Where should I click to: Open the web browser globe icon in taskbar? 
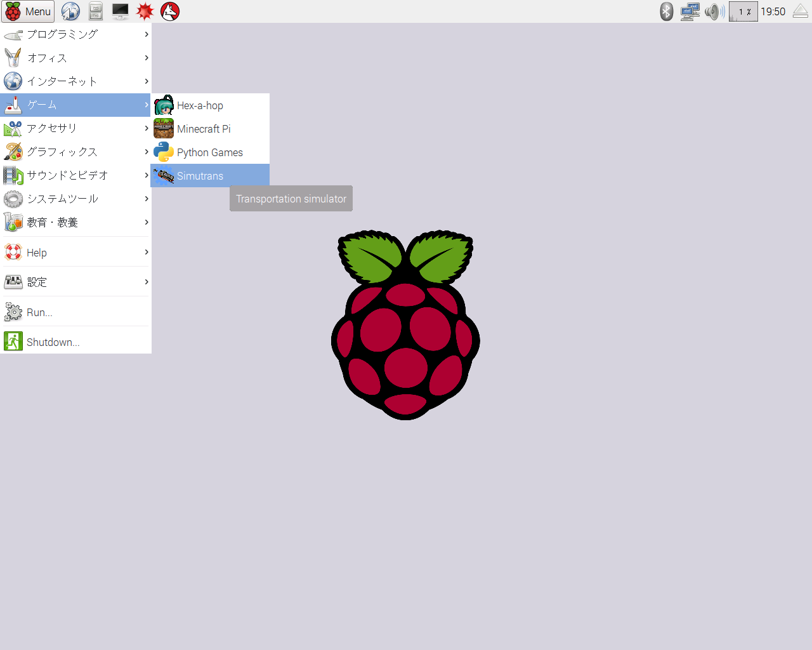tap(70, 11)
